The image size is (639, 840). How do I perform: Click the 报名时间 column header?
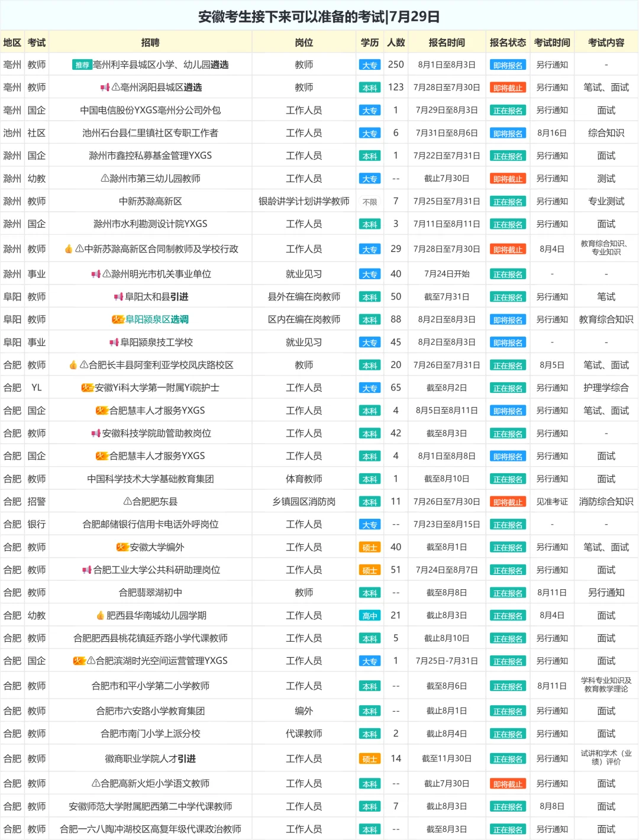(x=447, y=43)
